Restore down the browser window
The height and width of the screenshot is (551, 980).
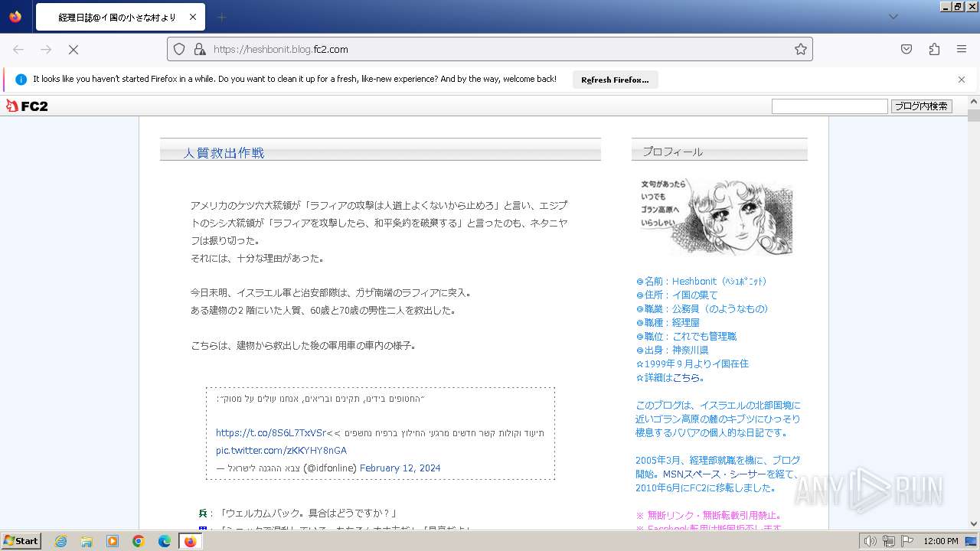[958, 6]
